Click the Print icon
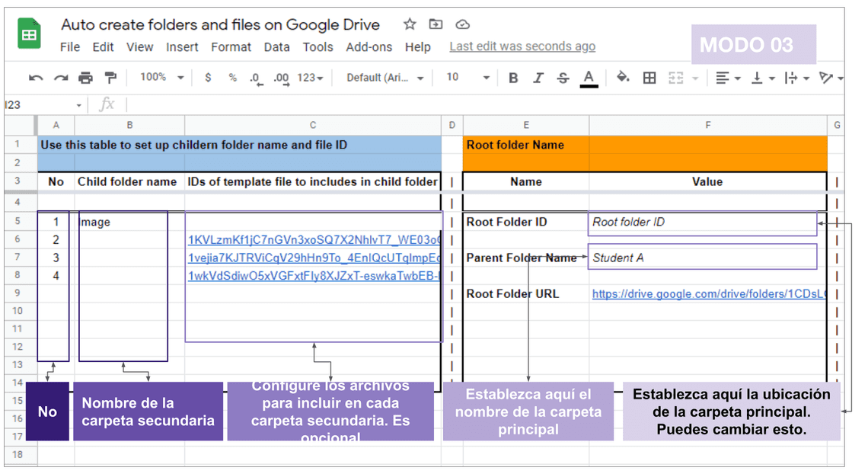 pos(85,78)
